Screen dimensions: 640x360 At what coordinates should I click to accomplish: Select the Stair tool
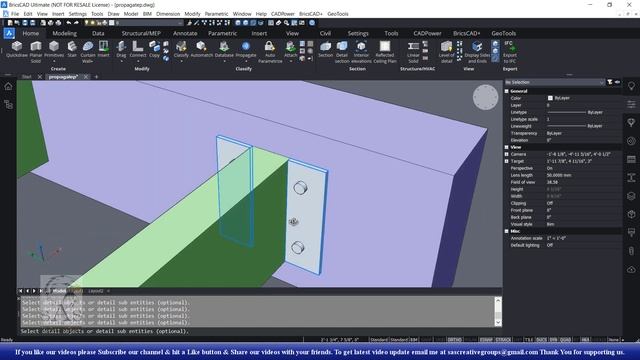(72, 49)
